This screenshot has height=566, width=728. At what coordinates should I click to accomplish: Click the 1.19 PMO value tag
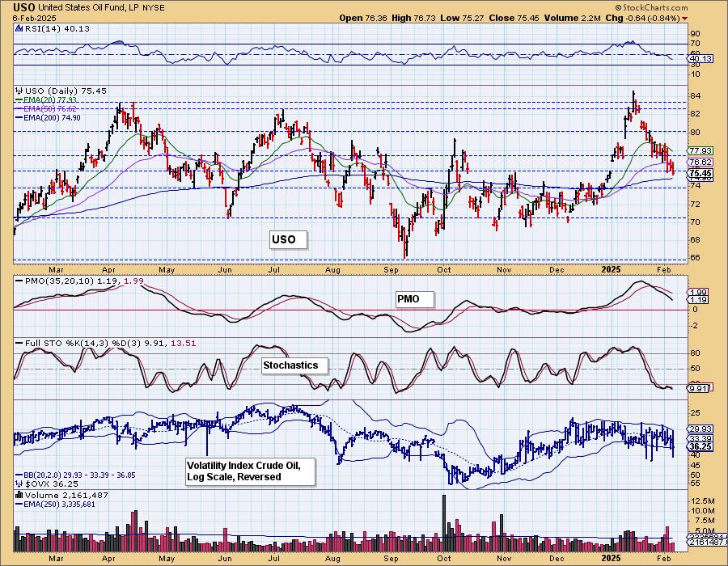click(698, 300)
